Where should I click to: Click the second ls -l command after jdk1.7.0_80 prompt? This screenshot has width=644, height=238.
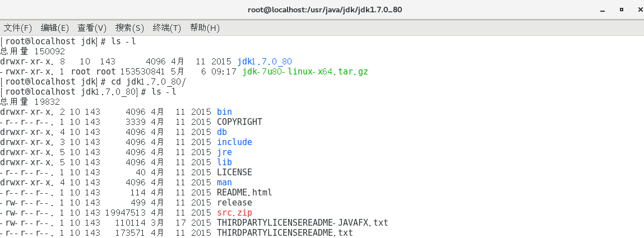pos(164,92)
